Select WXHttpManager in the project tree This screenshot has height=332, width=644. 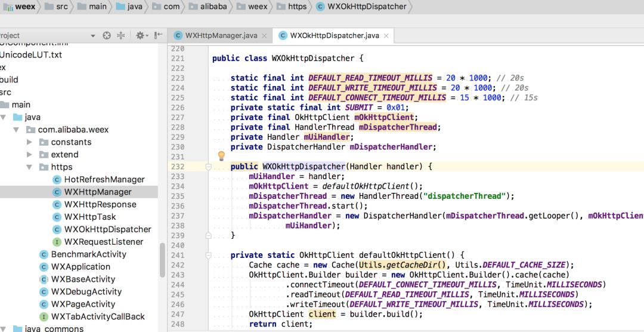pyautogui.click(x=98, y=192)
